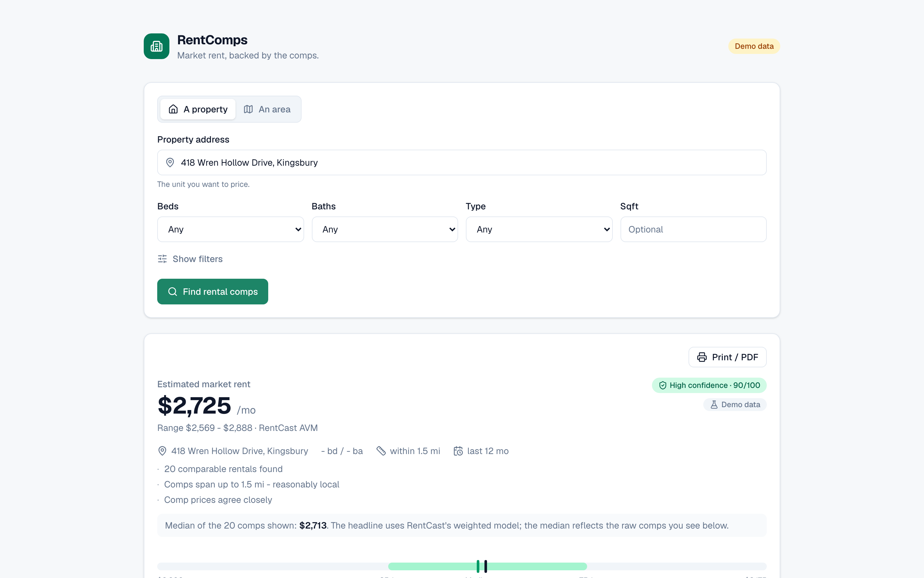Open the Type dropdown
Viewport: 924px width, 578px height.
coord(539,229)
